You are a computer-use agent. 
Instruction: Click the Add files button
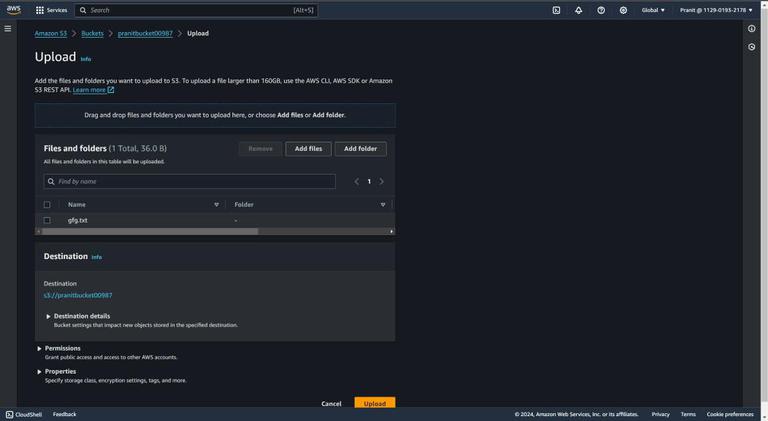point(308,149)
